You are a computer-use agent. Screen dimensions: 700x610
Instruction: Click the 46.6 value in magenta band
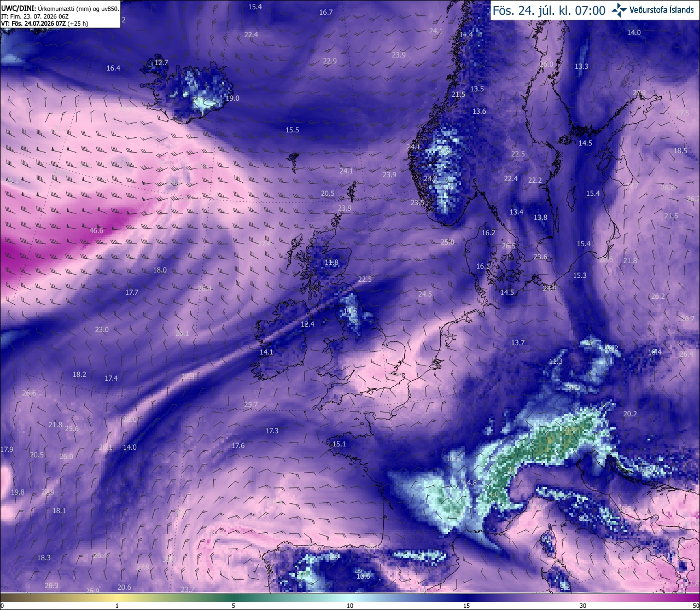(x=96, y=230)
